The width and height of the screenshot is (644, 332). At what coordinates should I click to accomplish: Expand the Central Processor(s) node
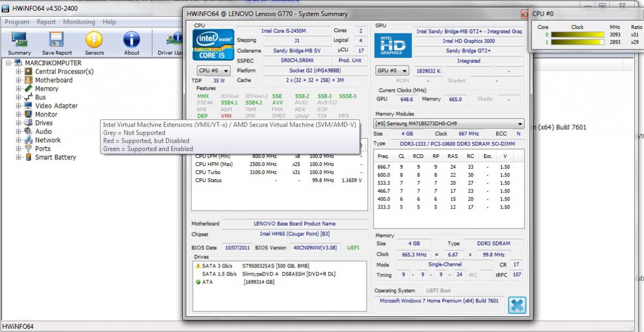click(19, 71)
